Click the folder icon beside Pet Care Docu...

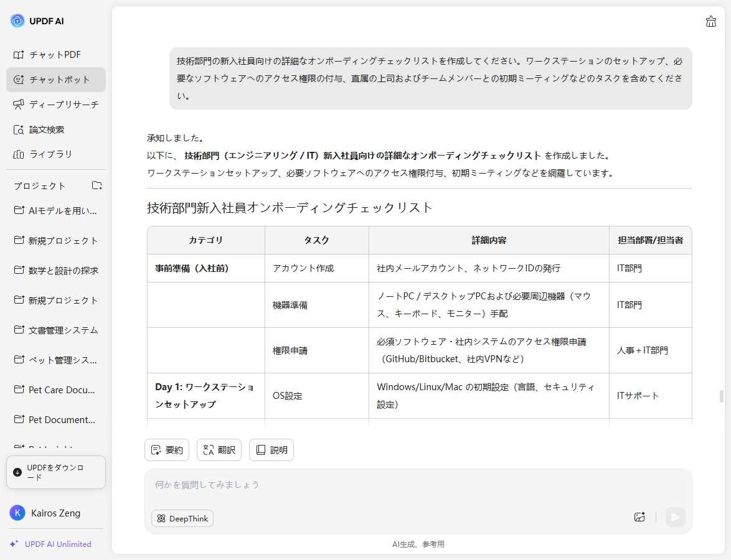(19, 390)
